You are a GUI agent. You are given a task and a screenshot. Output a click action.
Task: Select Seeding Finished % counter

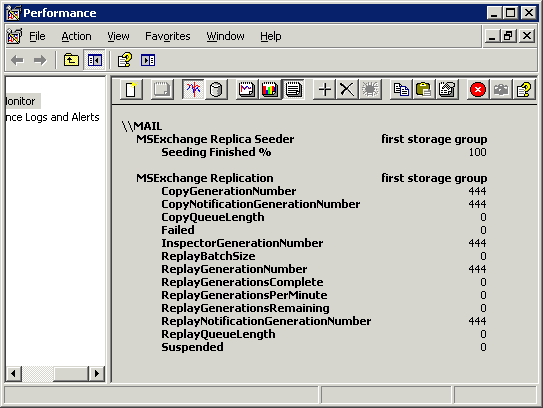pos(216,152)
